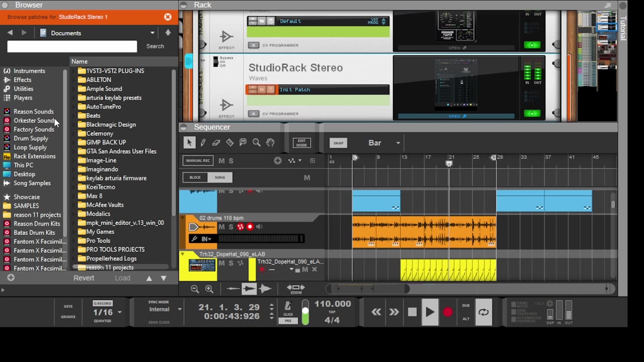Select previous patch up triangle
644x362 pixels.
click(x=149, y=278)
